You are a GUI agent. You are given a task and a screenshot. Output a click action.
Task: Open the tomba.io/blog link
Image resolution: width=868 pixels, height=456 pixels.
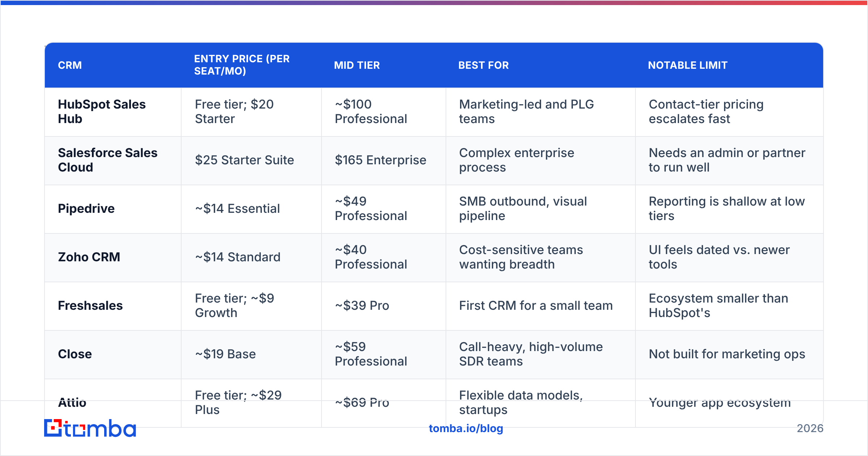coord(466,428)
